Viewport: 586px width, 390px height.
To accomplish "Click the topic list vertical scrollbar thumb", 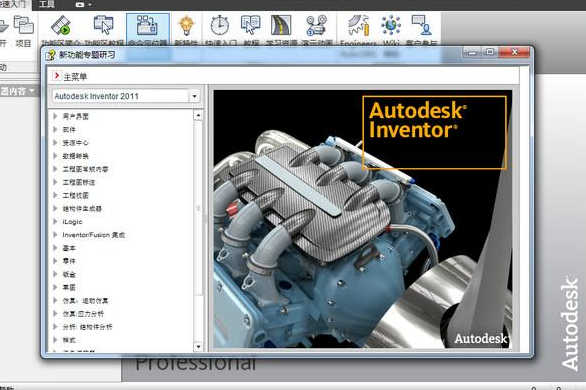I will [198, 207].
